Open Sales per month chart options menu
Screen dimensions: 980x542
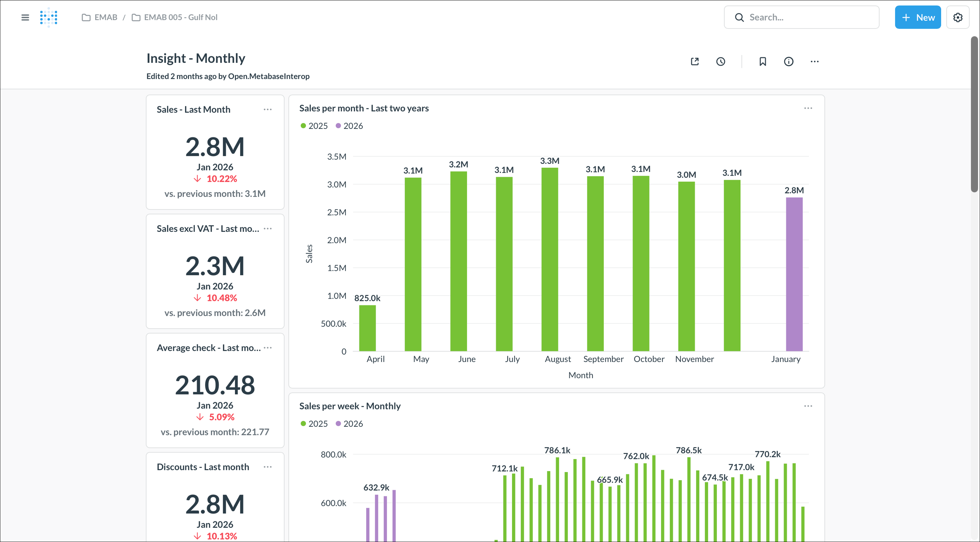tap(808, 108)
